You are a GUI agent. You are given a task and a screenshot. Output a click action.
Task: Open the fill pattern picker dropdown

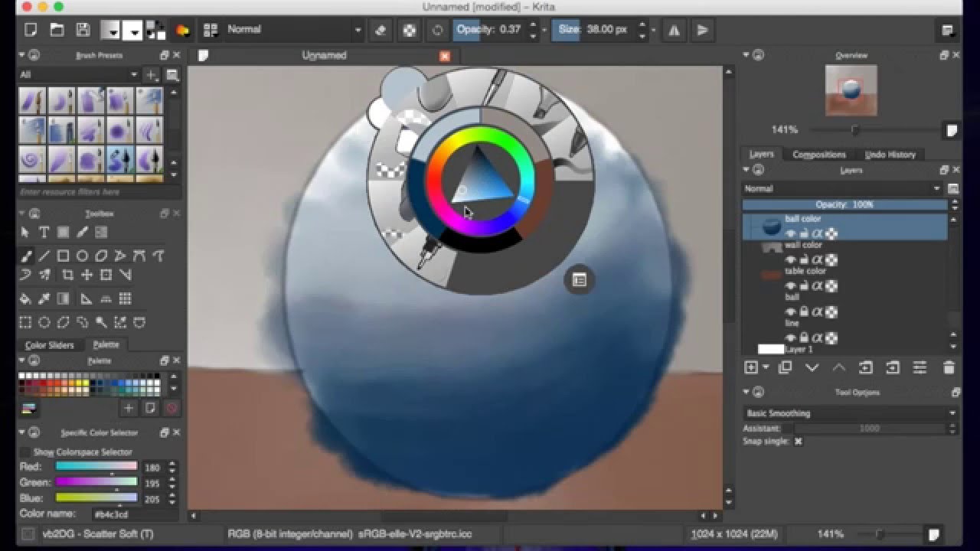(133, 30)
